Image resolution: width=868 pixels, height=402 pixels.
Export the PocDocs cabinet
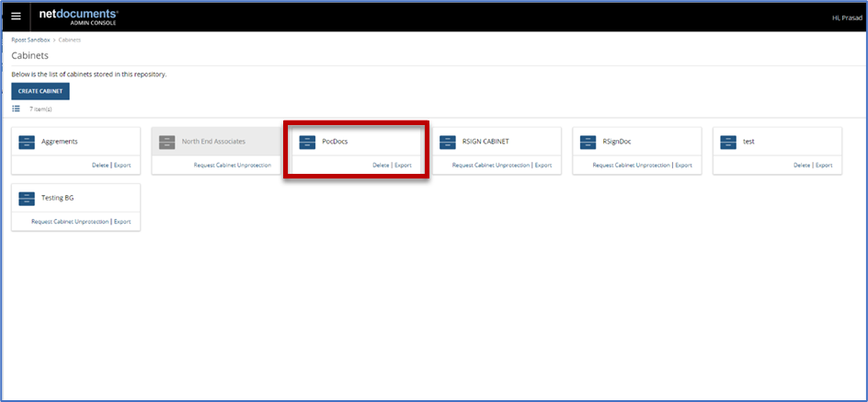point(403,166)
